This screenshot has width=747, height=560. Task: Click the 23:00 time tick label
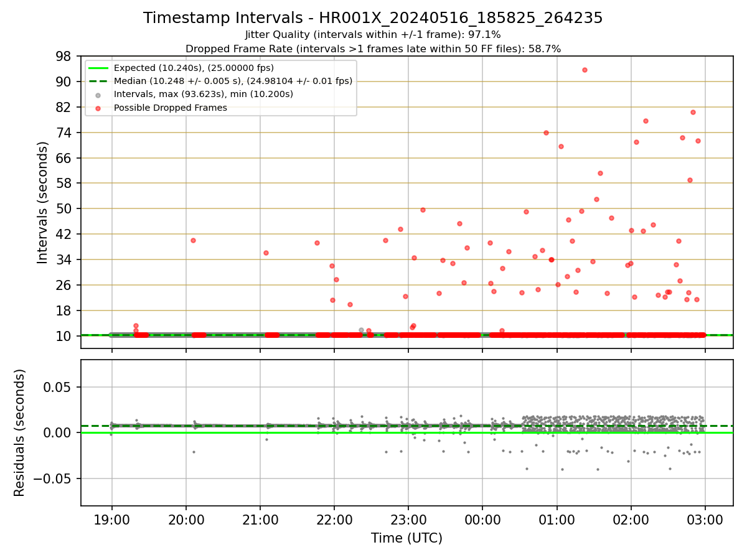click(408, 520)
